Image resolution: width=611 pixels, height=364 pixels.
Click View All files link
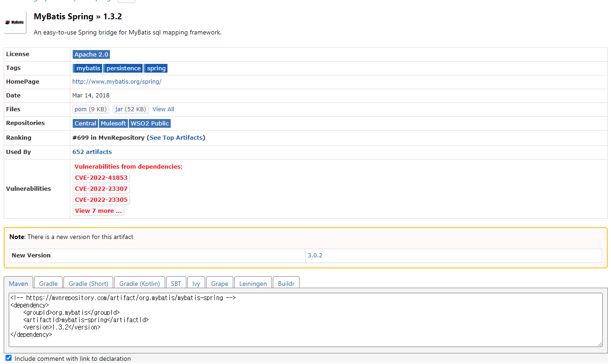tap(163, 109)
